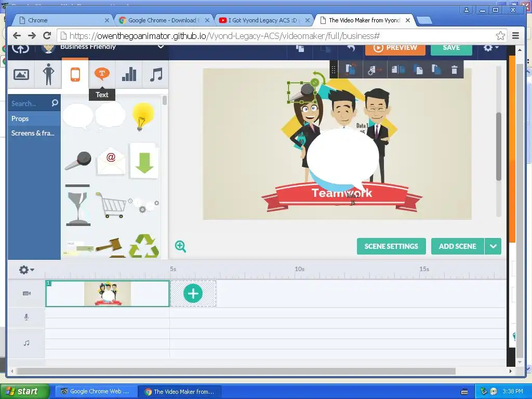
Task: Click the browser horizontal scrollbar
Action: tap(236, 371)
